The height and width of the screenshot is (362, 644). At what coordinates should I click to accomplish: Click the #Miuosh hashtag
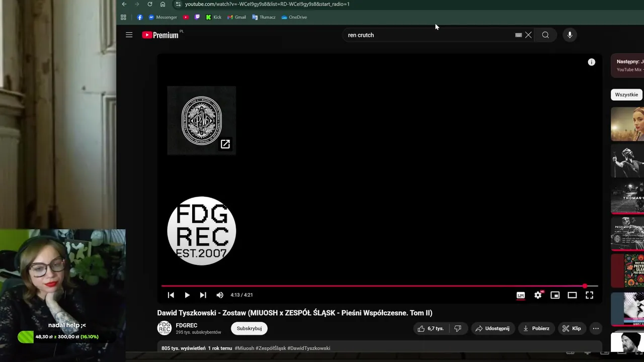tap(244, 348)
